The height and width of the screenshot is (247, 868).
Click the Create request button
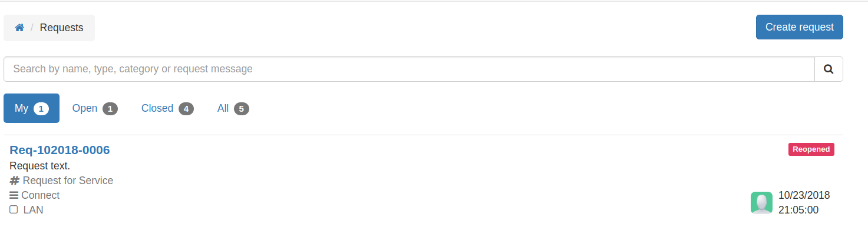tap(799, 27)
